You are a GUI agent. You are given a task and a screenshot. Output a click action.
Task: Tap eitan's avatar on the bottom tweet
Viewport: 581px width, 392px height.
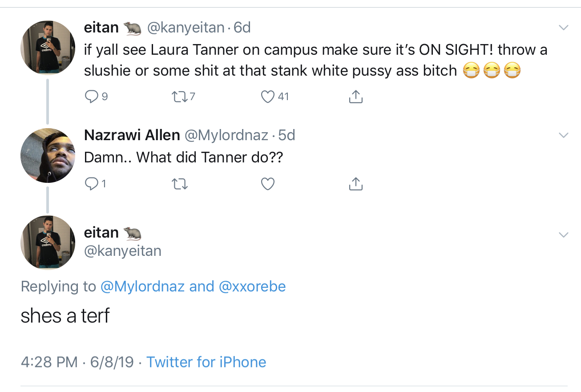click(48, 242)
